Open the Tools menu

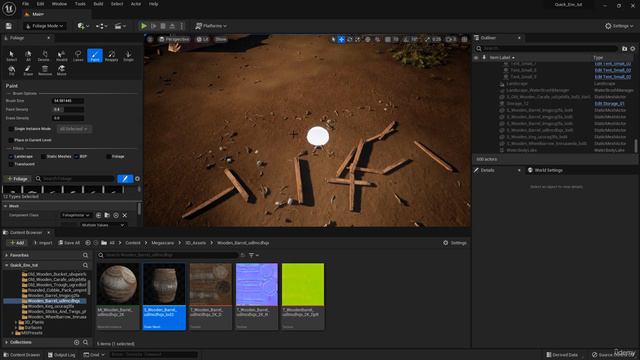[x=80, y=4]
